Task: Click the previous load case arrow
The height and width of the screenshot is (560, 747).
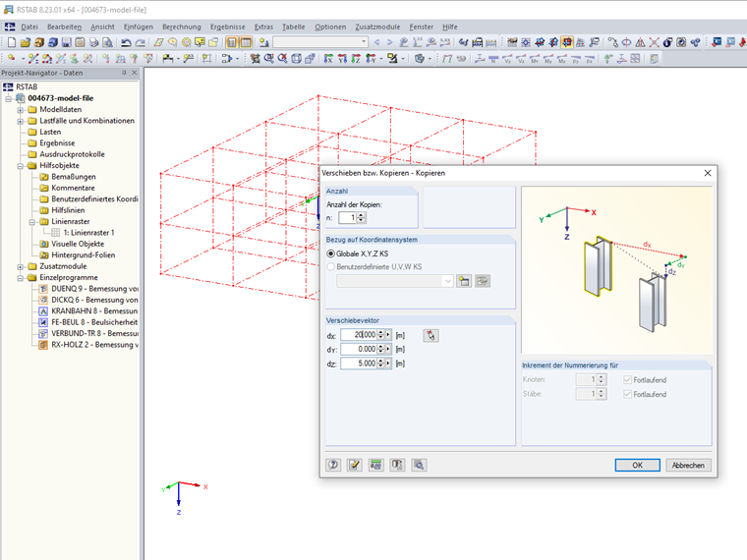Action: click(x=377, y=42)
